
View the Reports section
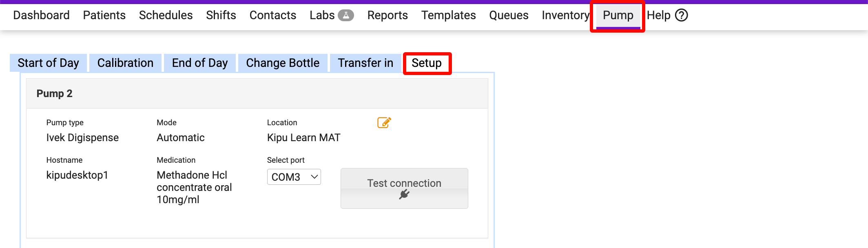[x=387, y=15]
